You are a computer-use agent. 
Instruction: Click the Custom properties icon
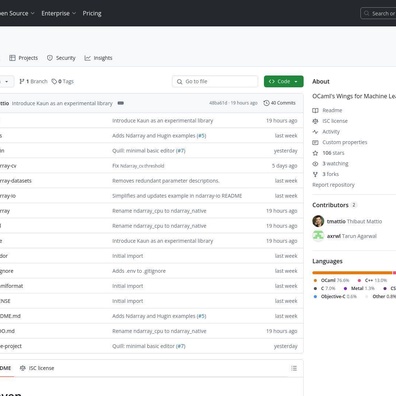tap(315, 142)
